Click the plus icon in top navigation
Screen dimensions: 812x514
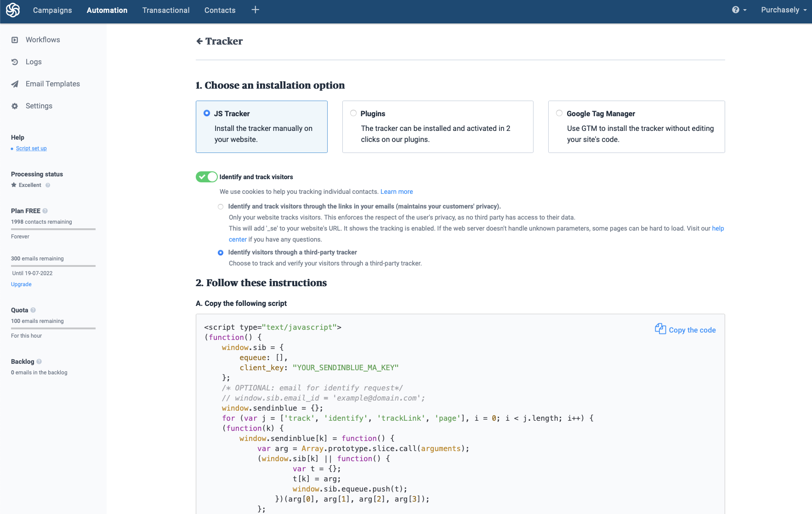(256, 10)
